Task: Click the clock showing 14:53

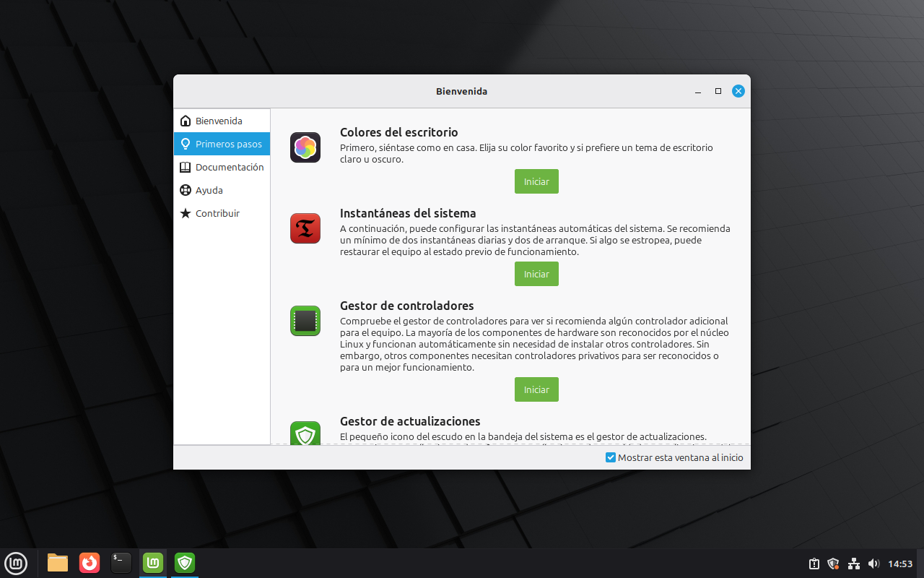Action: 900,564
